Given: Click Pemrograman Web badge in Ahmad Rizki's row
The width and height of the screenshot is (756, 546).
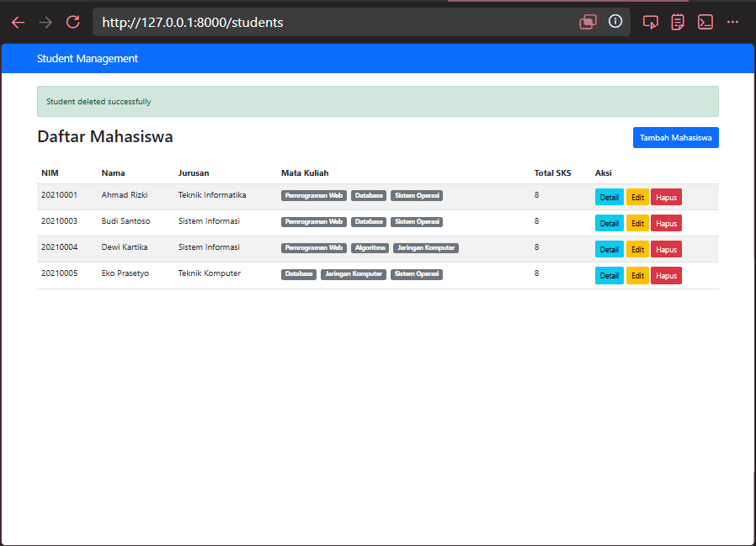Looking at the screenshot, I should pos(314,196).
